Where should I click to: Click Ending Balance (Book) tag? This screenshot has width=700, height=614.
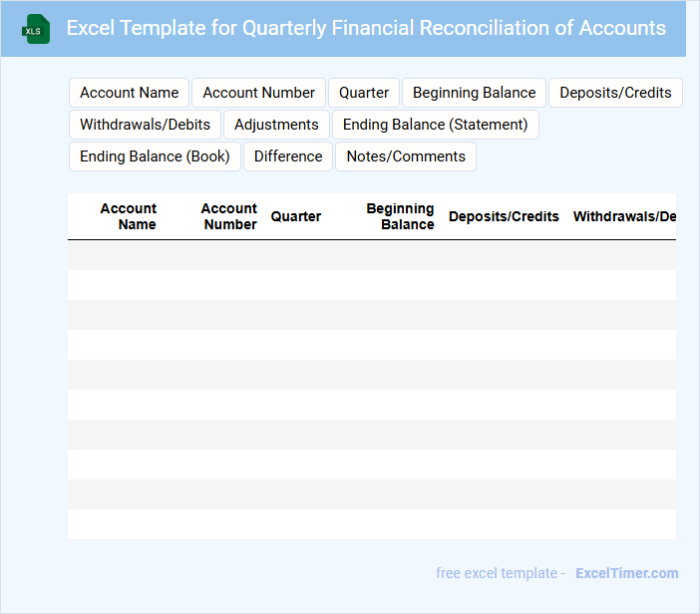tap(155, 156)
